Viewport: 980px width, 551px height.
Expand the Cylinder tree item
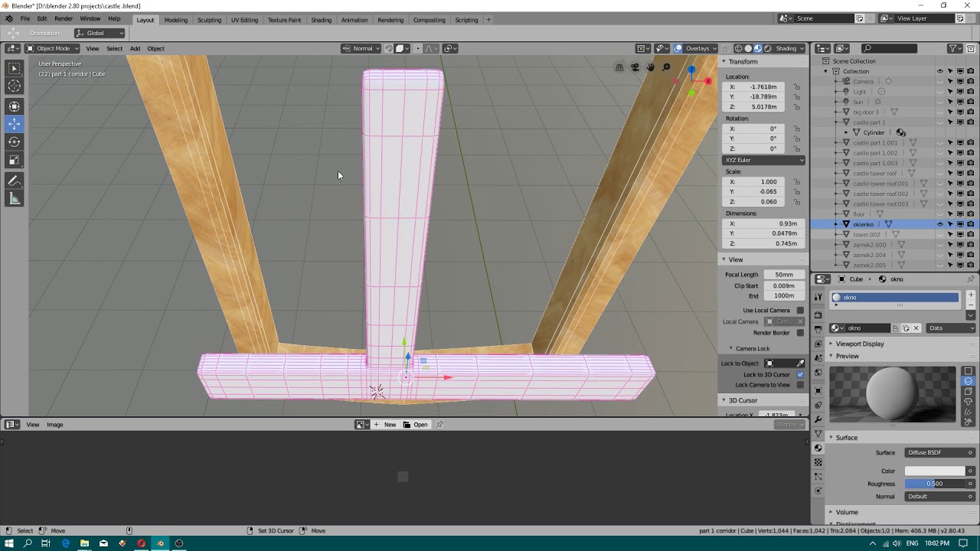tap(847, 132)
